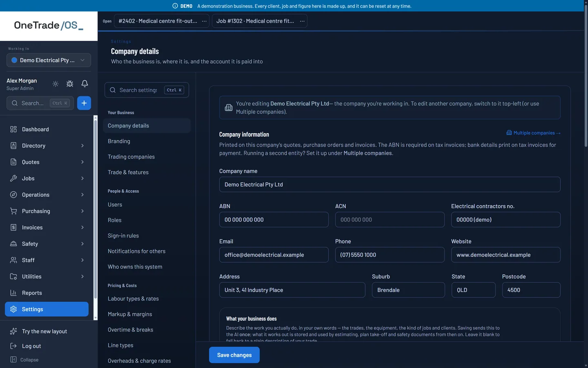Click the Email input field

tap(274, 255)
